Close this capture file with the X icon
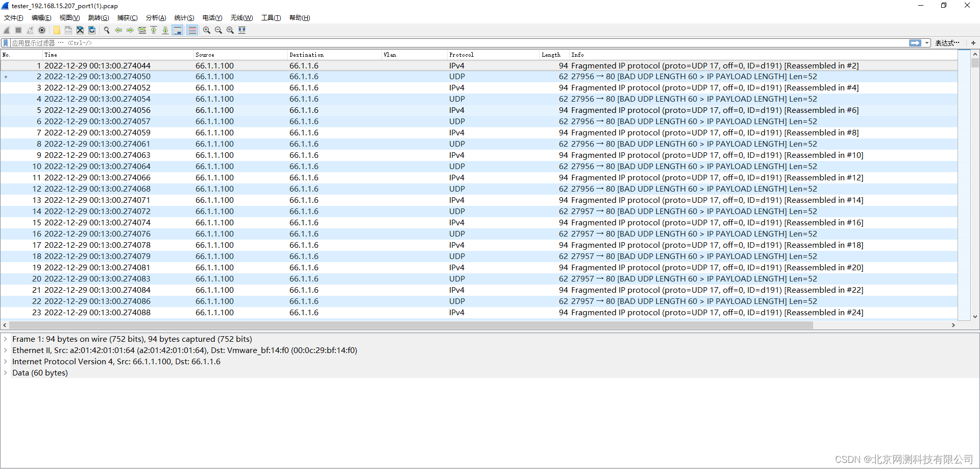 (x=80, y=30)
